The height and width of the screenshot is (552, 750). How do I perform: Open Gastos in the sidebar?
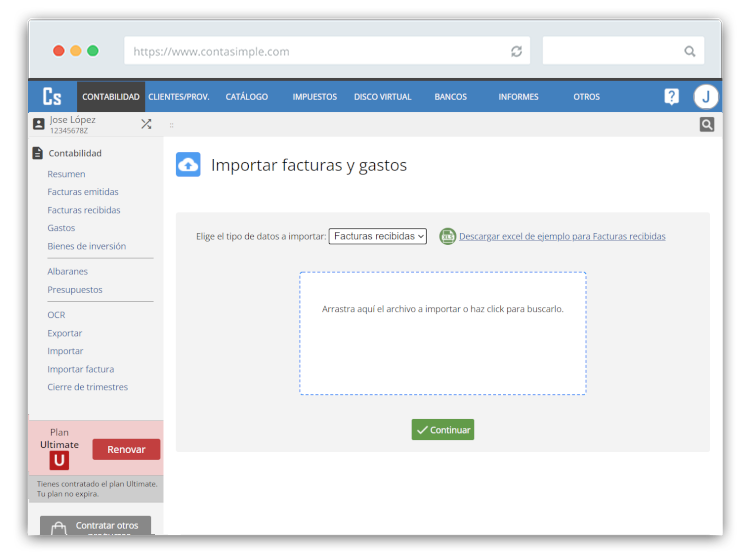61,228
